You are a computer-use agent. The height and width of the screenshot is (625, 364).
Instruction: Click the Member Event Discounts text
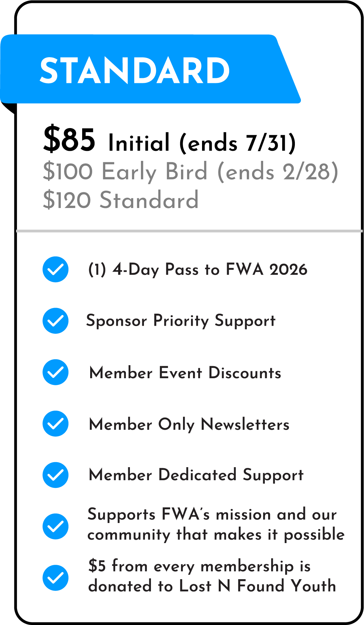point(185,373)
